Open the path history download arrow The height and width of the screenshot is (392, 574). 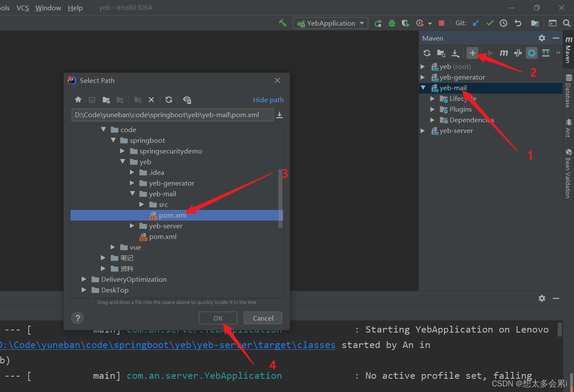click(x=280, y=115)
